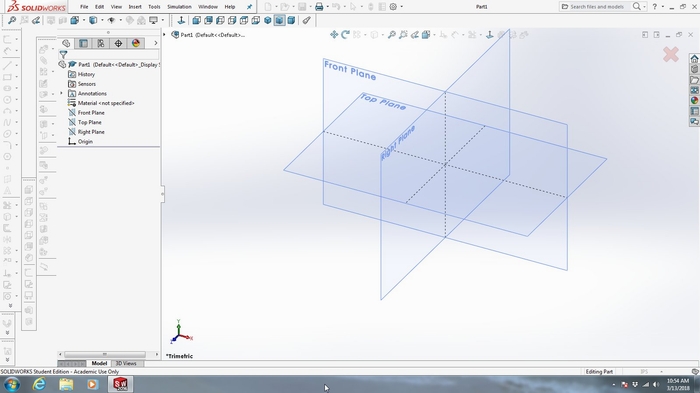
Task: Click the search magnifier icon
Action: click(x=637, y=6)
